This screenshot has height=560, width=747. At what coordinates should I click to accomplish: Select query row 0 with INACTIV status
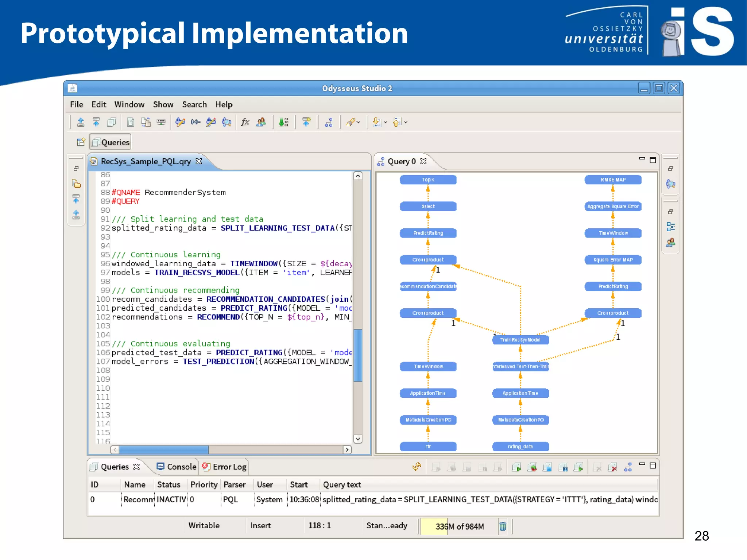pos(373,499)
